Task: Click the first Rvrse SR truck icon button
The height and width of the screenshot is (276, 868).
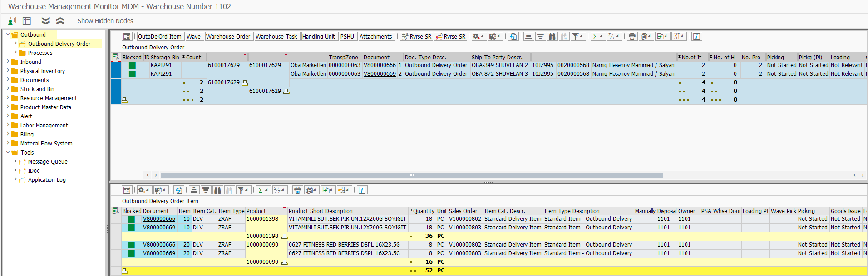Action: [416, 37]
